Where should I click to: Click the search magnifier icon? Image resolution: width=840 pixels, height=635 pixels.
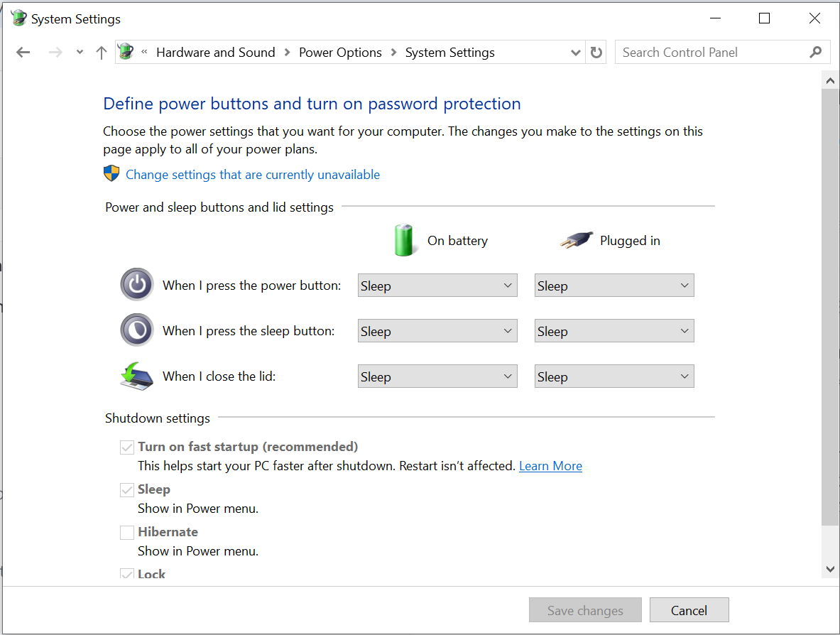[x=815, y=52]
